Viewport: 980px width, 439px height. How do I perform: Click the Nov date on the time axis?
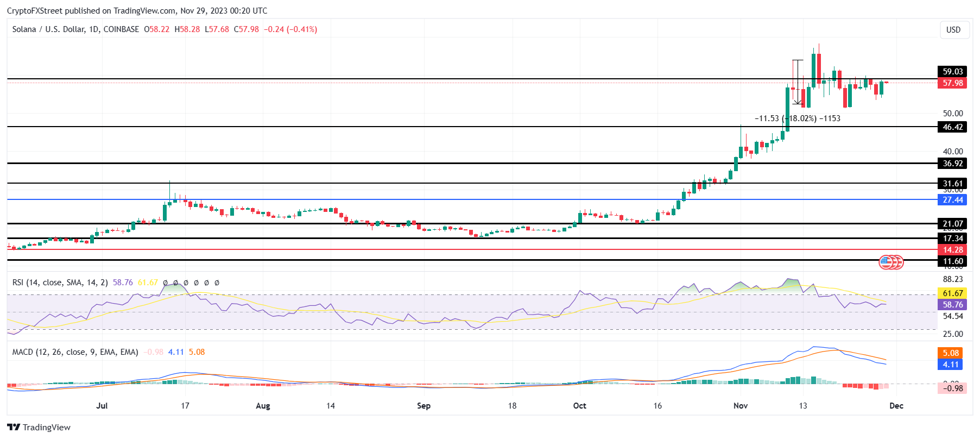740,406
